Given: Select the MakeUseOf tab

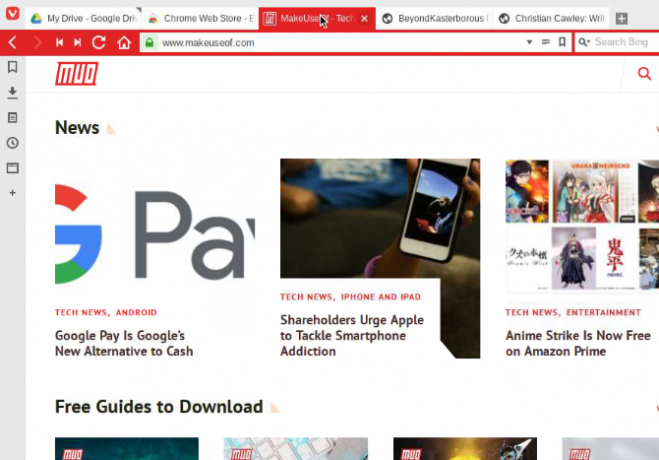Looking at the screenshot, I should (x=310, y=18).
